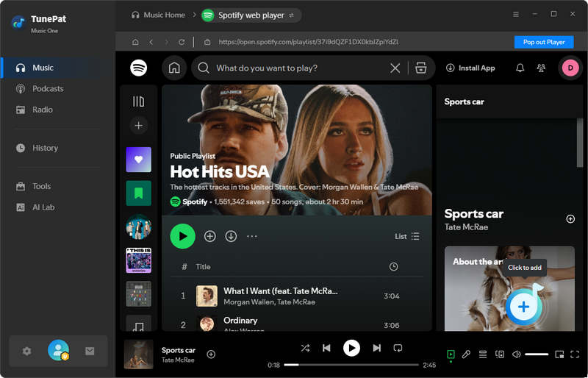
Task: Open the profile menu avatar 'D'
Action: [x=570, y=68]
